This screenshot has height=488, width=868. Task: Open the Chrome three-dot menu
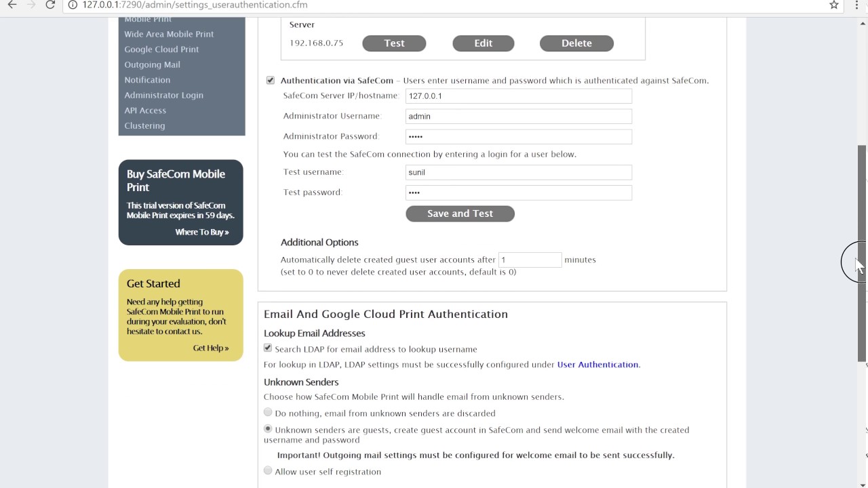coord(858,5)
